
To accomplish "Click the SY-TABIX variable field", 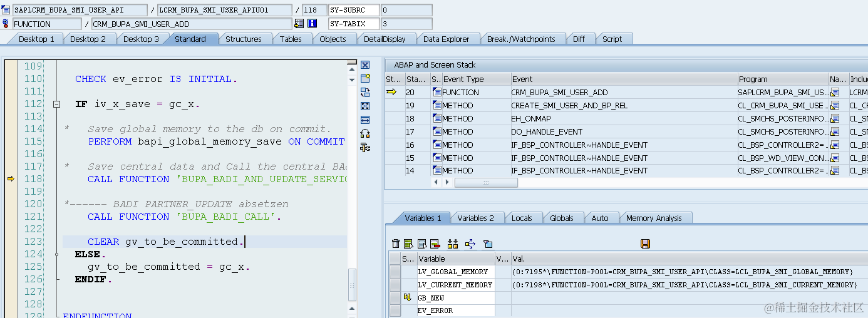I will click(354, 24).
